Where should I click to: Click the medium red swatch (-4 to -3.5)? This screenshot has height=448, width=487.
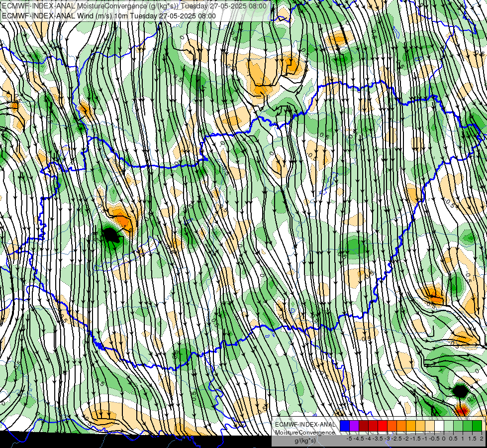[373, 426]
